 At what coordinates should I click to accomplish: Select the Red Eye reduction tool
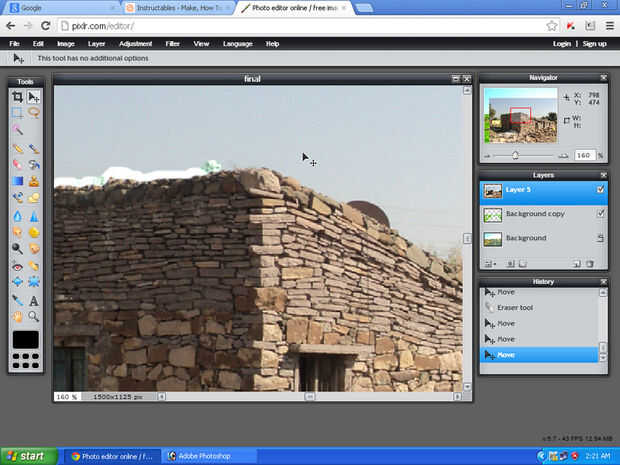[x=17, y=267]
